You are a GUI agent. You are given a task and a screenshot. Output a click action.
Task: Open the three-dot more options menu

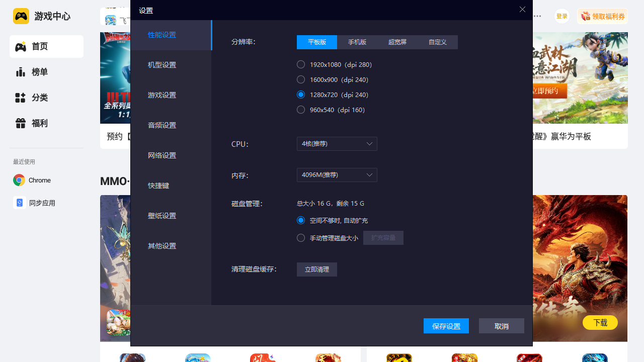(x=537, y=16)
